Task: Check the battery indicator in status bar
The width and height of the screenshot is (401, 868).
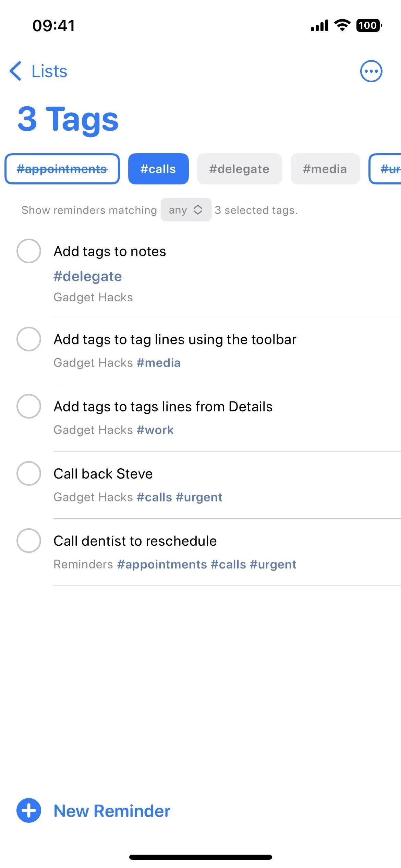Action: click(x=369, y=25)
